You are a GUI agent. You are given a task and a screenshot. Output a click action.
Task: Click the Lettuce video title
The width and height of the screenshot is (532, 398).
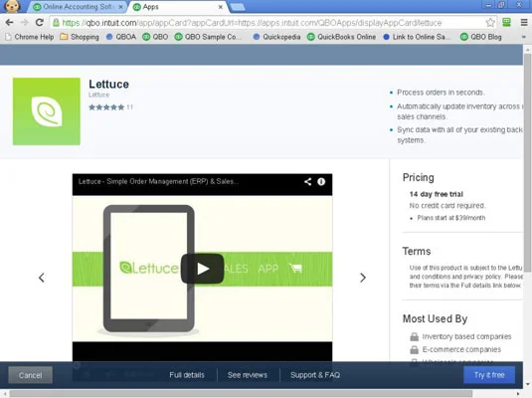[x=158, y=182]
